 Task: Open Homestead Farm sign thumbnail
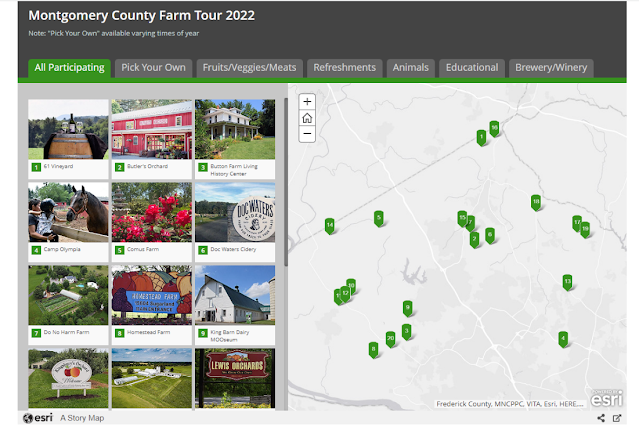click(x=152, y=295)
